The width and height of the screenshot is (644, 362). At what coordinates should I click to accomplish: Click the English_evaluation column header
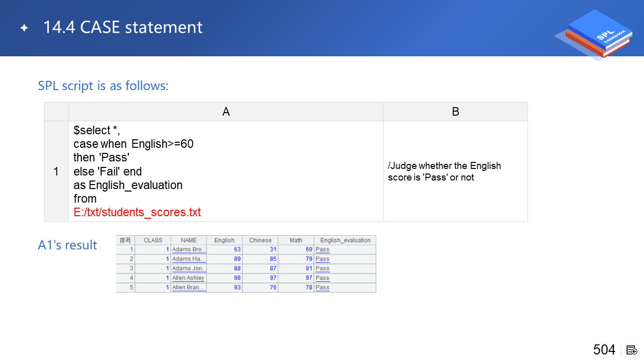[x=345, y=240]
